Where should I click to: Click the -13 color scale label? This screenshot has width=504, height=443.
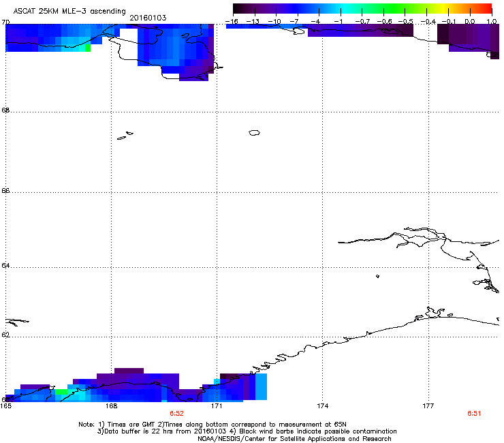pos(253,22)
